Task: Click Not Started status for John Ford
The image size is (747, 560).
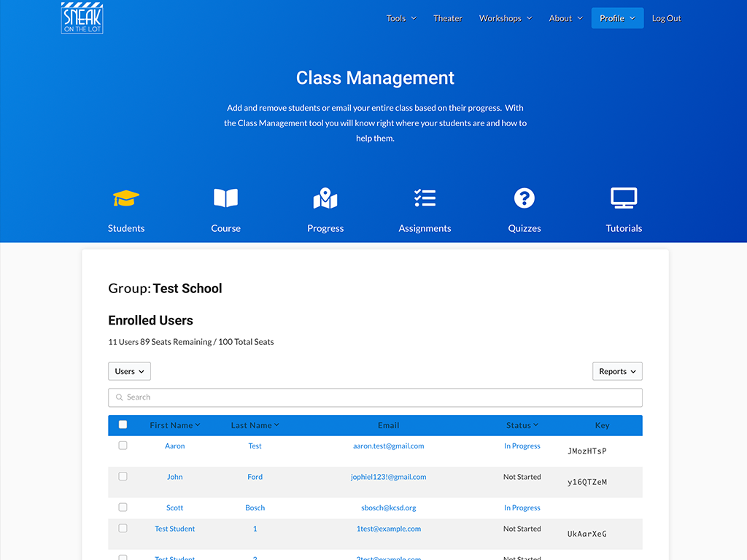Action: pyautogui.click(x=522, y=477)
